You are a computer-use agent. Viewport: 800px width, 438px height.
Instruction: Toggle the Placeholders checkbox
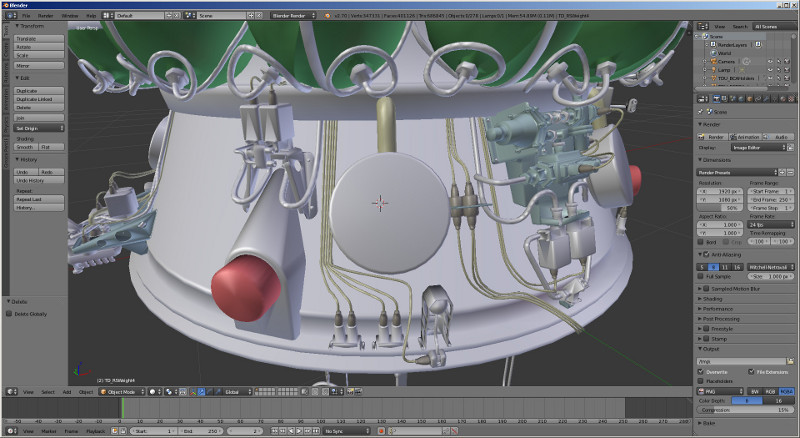[x=701, y=380]
